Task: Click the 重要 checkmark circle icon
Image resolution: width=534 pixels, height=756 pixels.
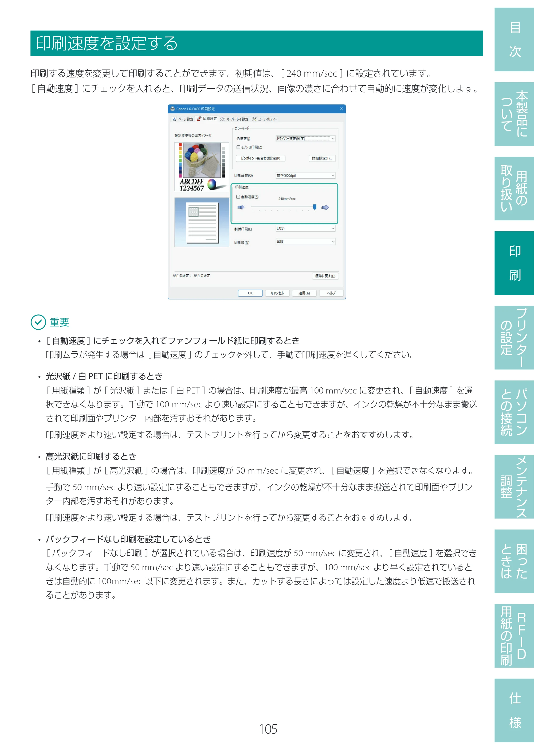Action: [x=38, y=322]
